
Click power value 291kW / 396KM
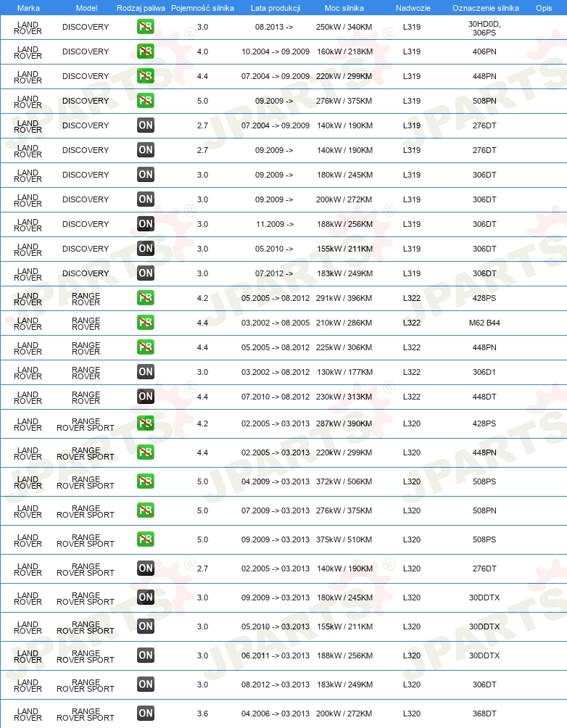[344, 298]
